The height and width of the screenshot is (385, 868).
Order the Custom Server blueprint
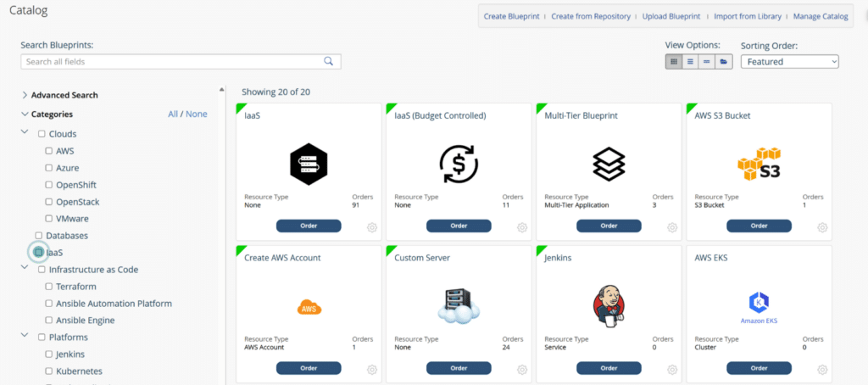tap(459, 368)
